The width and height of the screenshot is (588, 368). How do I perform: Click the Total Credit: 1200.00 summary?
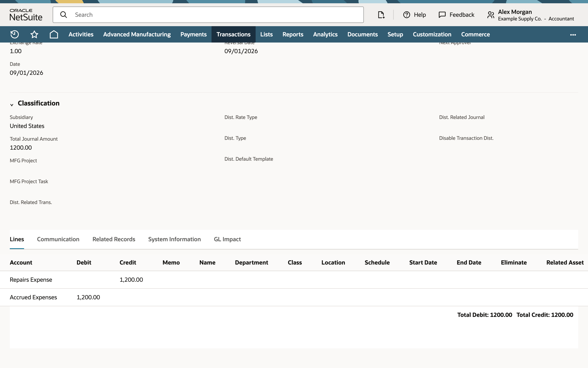pyautogui.click(x=545, y=315)
